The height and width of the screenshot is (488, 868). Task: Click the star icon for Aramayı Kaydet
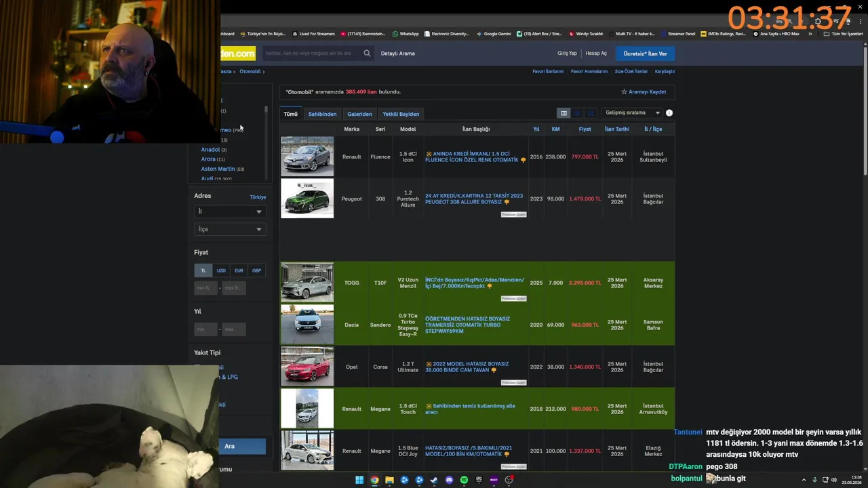pos(624,91)
